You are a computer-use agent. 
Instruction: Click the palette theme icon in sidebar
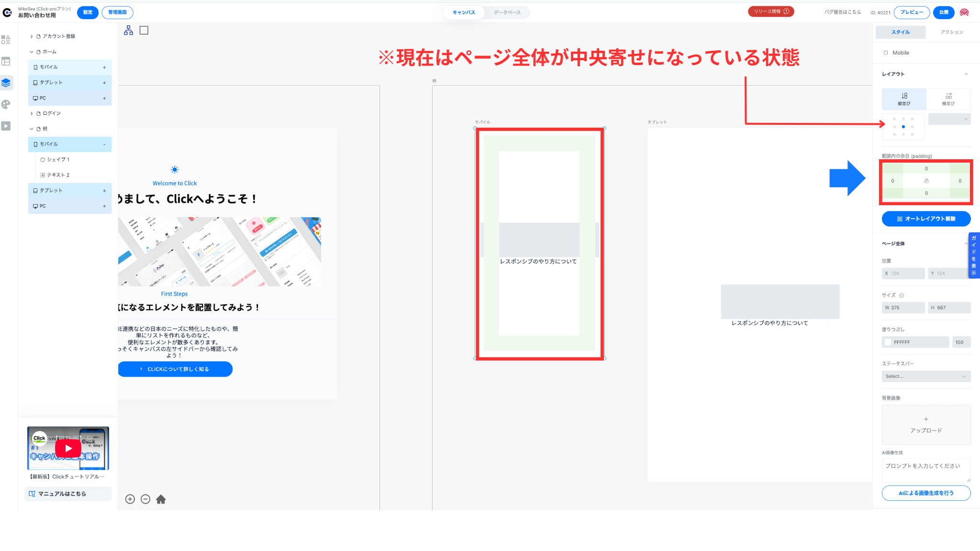[6, 104]
